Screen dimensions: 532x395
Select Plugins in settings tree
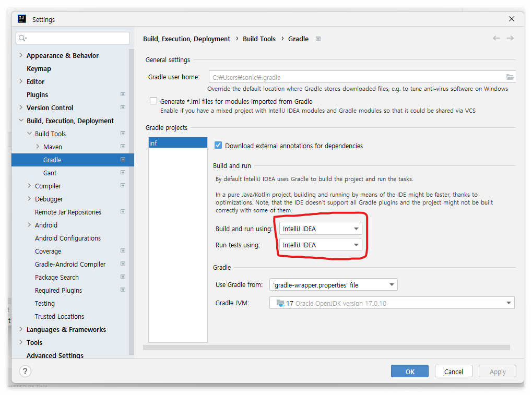point(37,94)
